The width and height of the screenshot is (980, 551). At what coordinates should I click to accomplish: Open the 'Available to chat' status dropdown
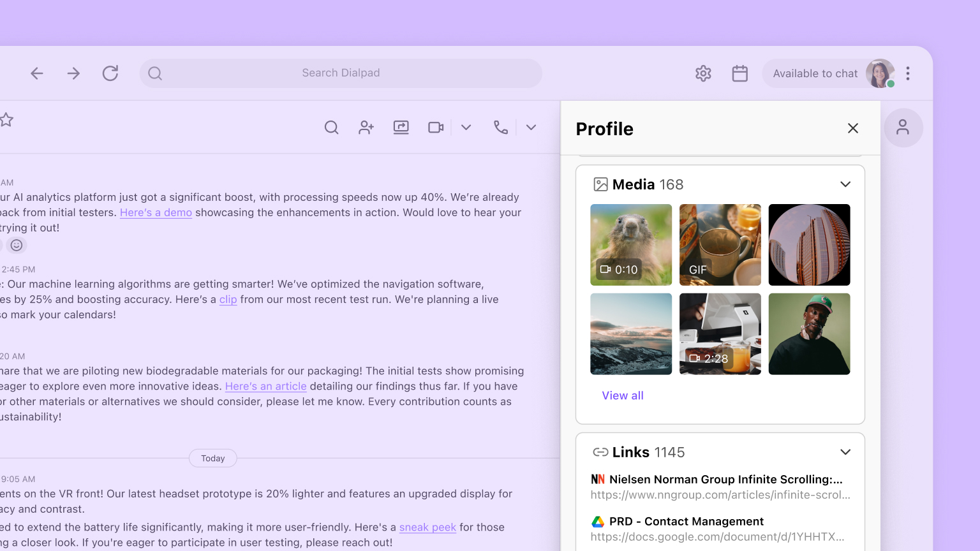tap(815, 73)
